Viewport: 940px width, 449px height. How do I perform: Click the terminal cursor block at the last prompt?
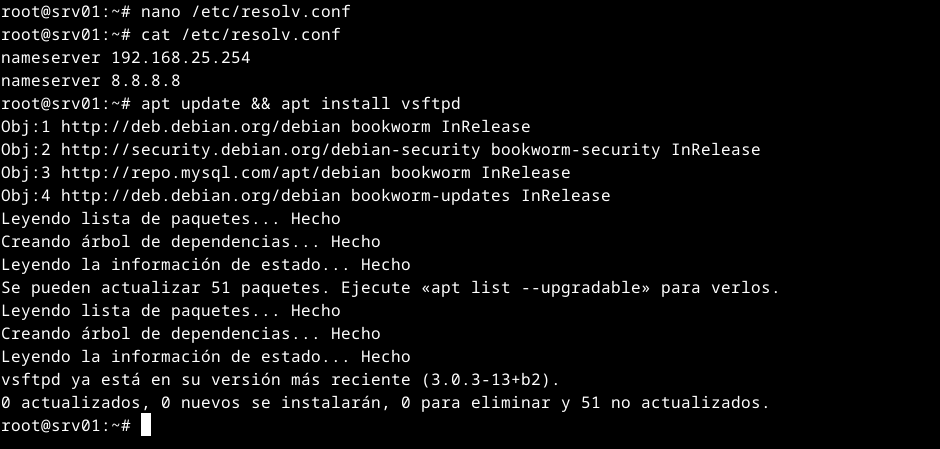pyautogui.click(x=146, y=426)
